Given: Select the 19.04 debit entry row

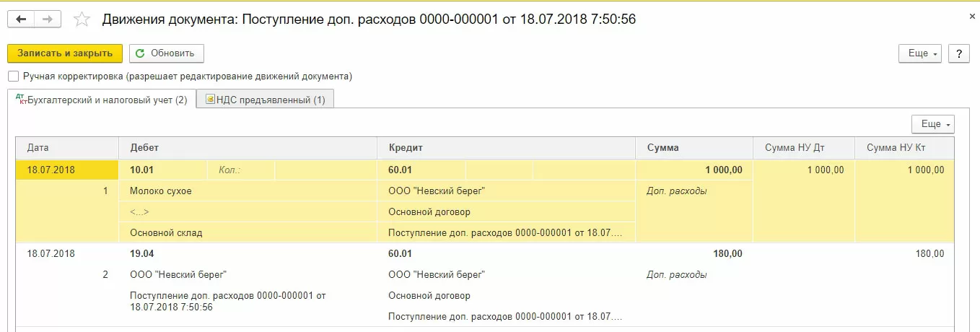Looking at the screenshot, I should click(x=142, y=254).
